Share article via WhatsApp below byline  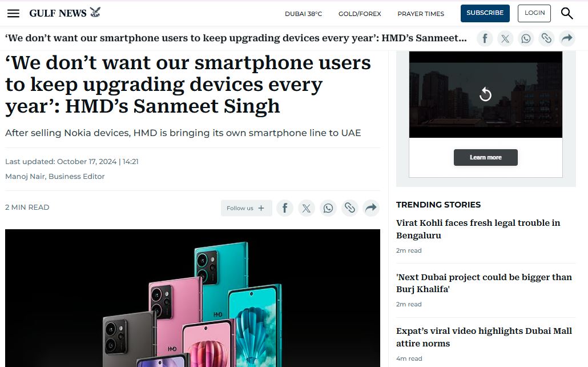pos(328,208)
